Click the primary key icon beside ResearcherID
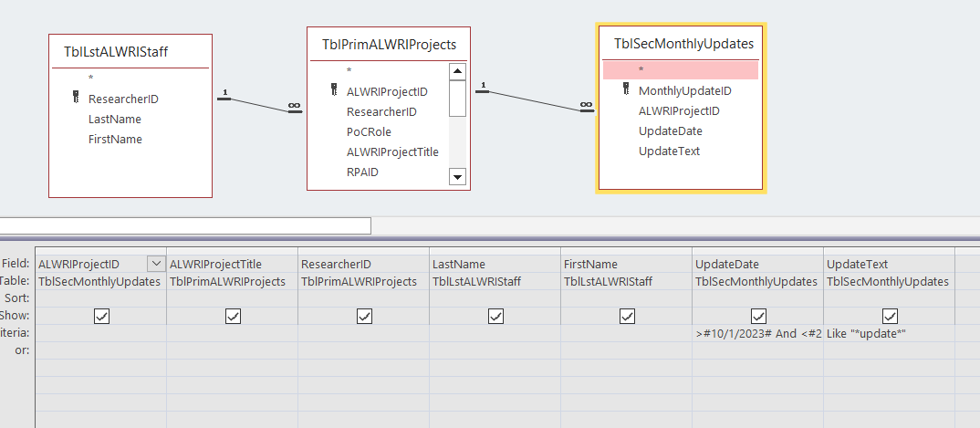This screenshot has width=980, height=428. click(x=77, y=98)
